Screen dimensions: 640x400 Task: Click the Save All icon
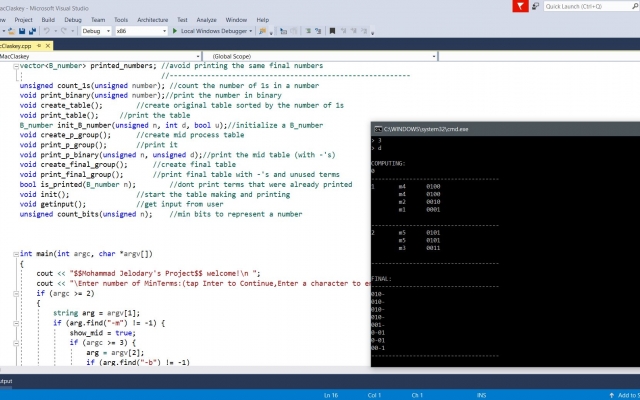tap(32, 31)
